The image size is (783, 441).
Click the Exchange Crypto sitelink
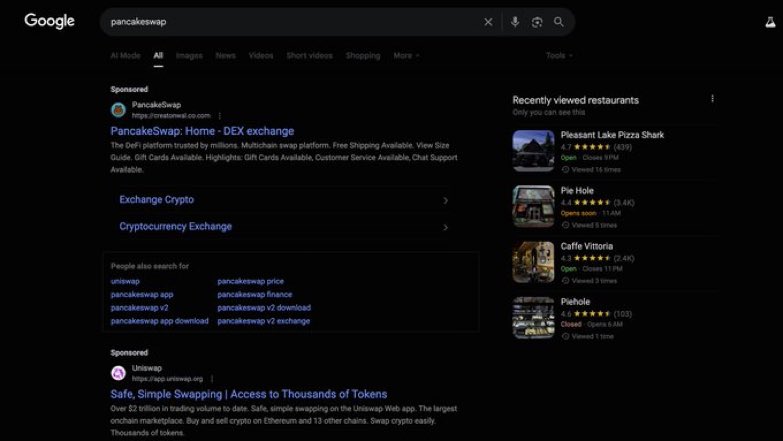[156, 199]
